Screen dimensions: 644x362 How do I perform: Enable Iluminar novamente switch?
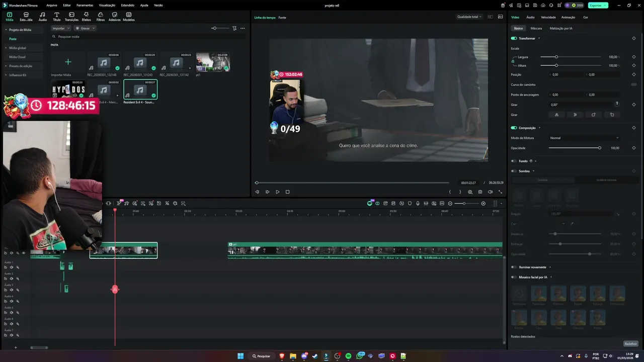(x=514, y=267)
